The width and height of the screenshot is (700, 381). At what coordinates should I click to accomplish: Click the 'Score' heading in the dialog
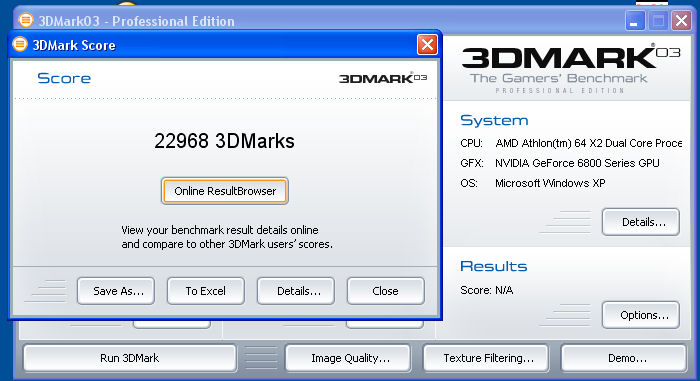point(64,78)
